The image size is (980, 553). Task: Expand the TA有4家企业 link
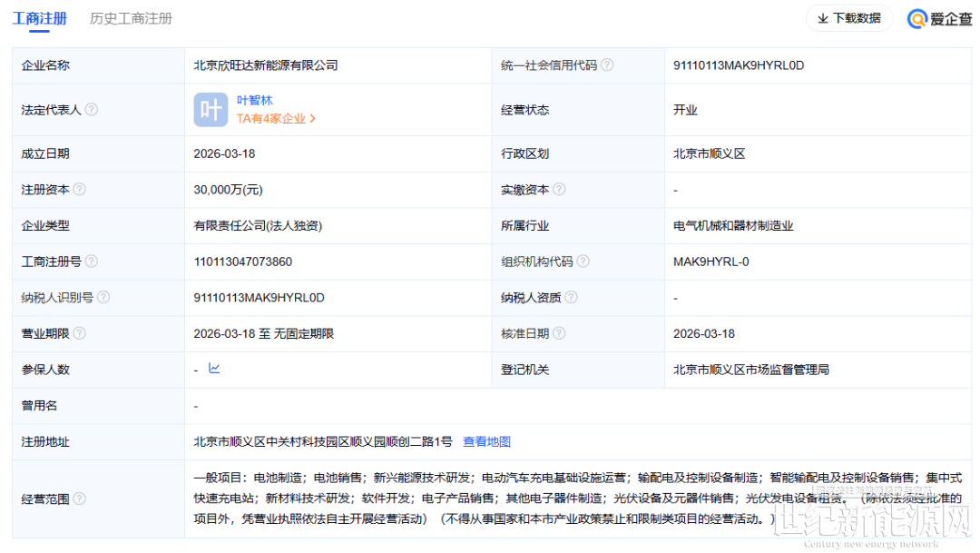276,118
